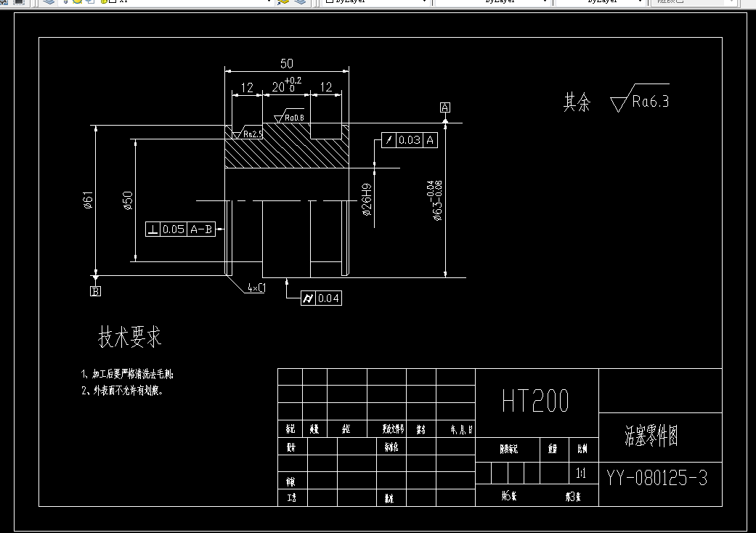Select the 其余 text label
The width and height of the screenshot is (756, 533).
(577, 102)
